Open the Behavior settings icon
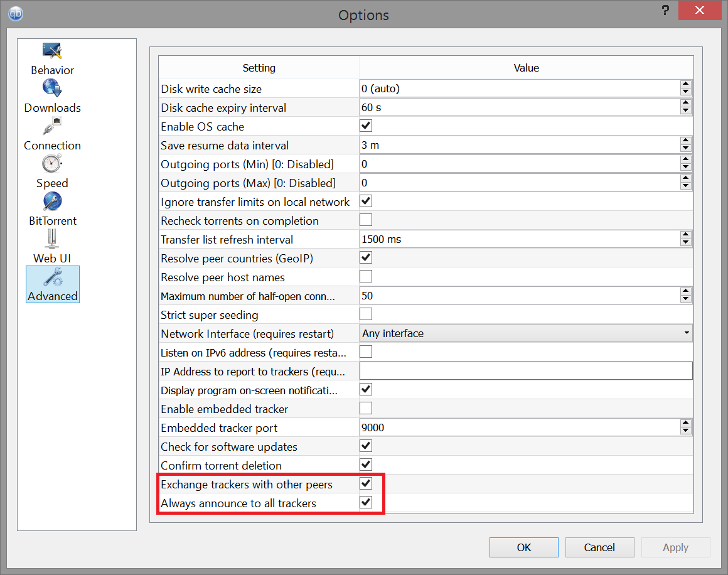 (x=52, y=51)
